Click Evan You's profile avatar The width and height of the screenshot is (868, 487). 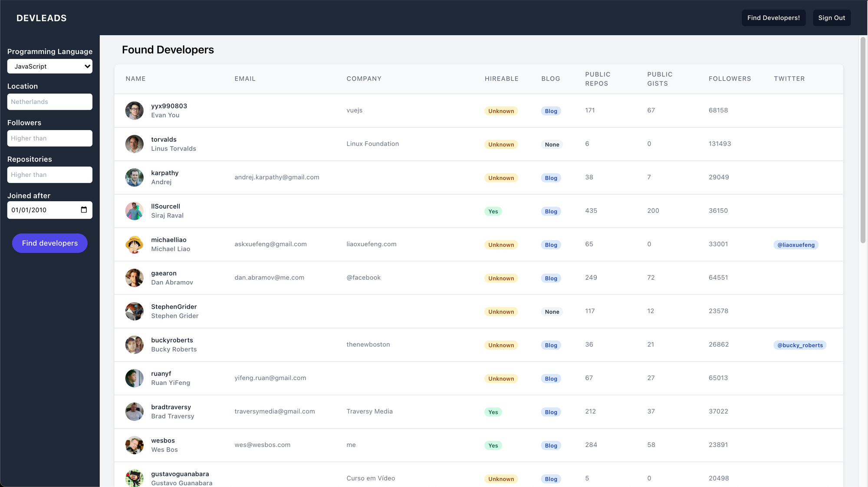(134, 110)
